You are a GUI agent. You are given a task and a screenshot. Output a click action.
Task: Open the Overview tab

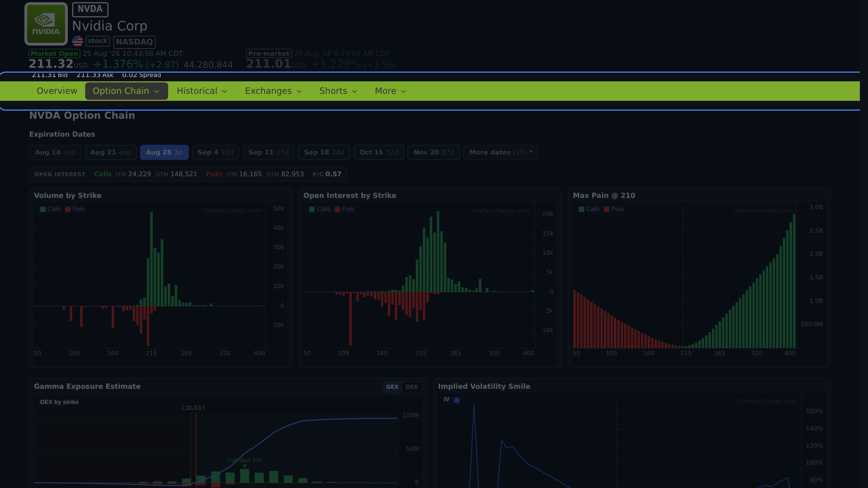point(57,91)
